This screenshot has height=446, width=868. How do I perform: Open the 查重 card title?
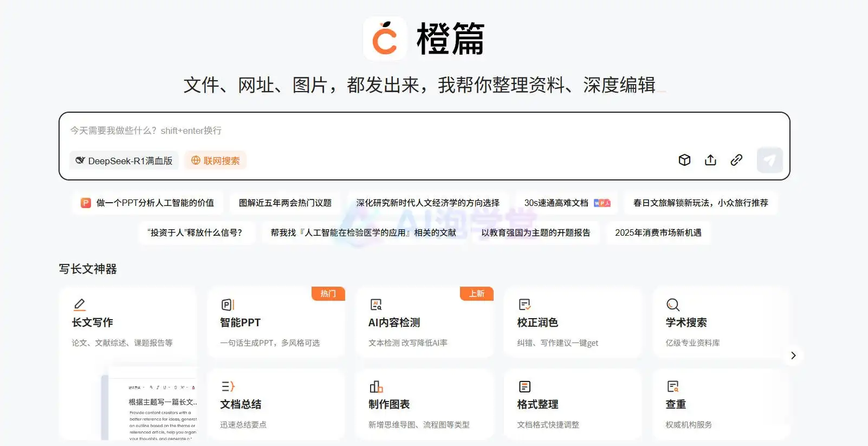tap(676, 404)
